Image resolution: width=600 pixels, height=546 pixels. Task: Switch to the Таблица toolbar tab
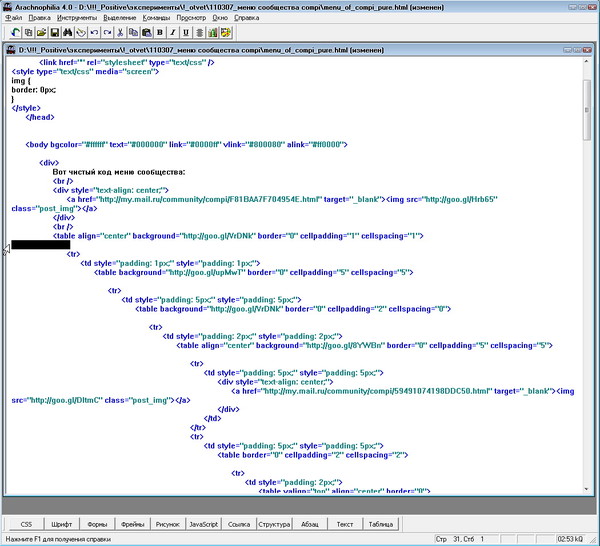pyautogui.click(x=381, y=524)
